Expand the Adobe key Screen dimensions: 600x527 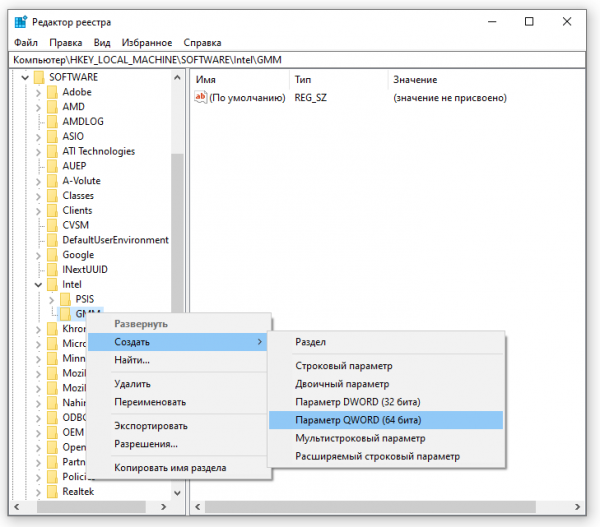pos(38,93)
